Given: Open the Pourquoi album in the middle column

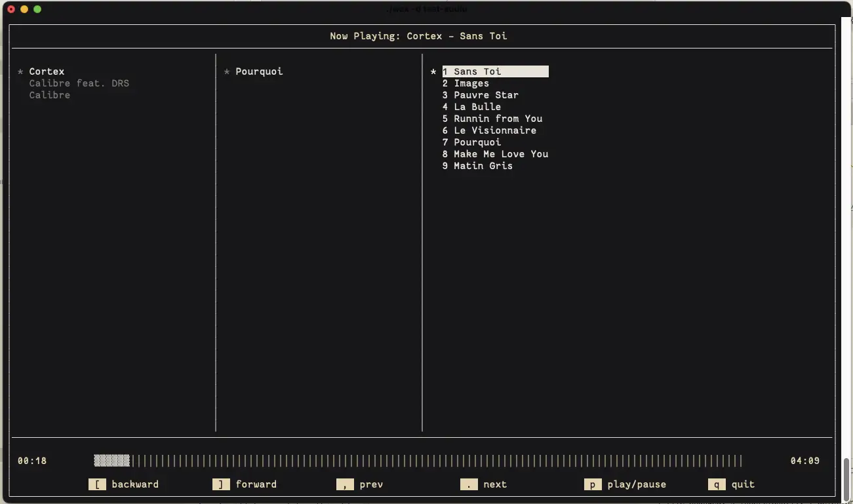Looking at the screenshot, I should click(x=259, y=71).
